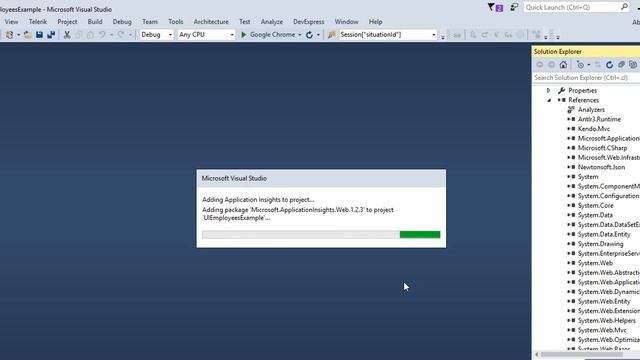Open the Project menu
The width and height of the screenshot is (640, 360).
click(x=67, y=22)
